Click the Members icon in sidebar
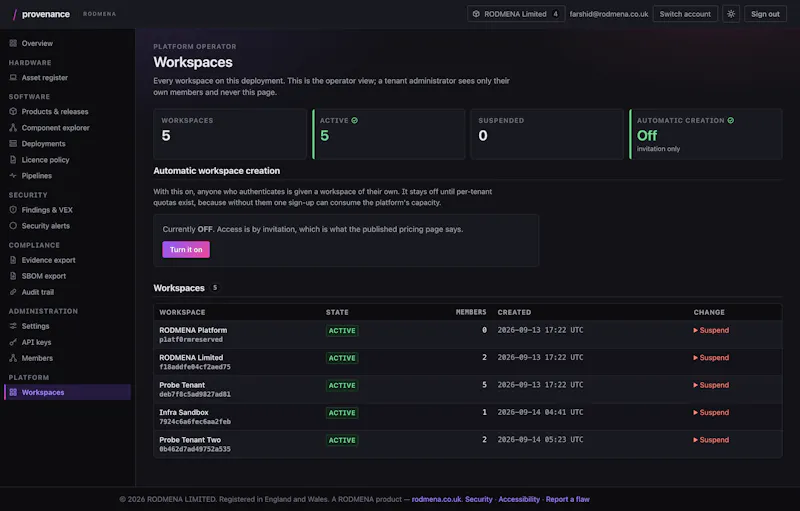This screenshot has height=511, width=800. pos(13,358)
